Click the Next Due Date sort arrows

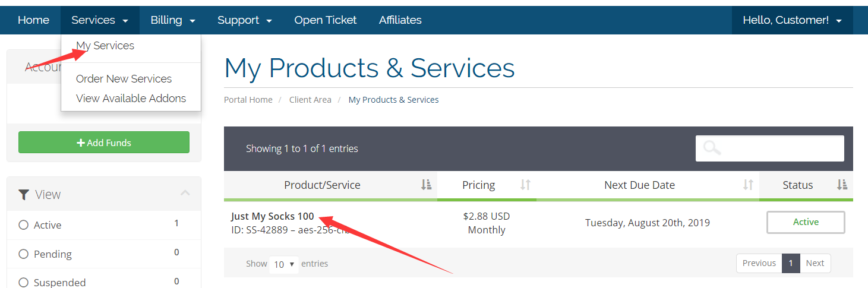pyautogui.click(x=748, y=185)
